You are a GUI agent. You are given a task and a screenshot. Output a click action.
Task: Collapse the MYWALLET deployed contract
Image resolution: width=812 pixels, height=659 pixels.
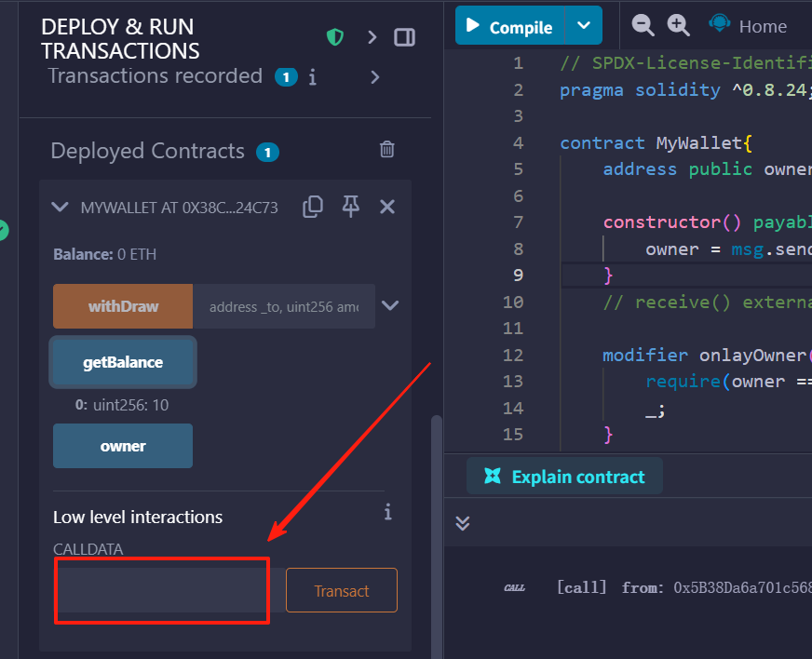pyautogui.click(x=61, y=207)
